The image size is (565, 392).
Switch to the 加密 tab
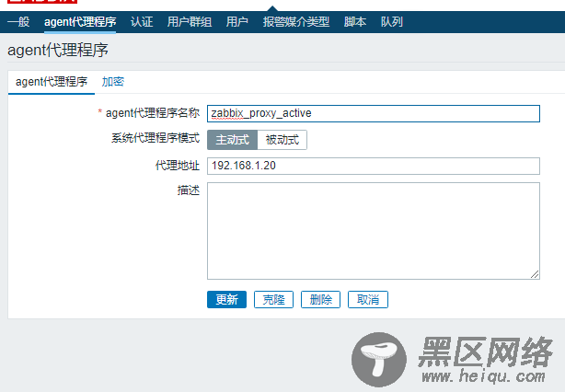[113, 82]
